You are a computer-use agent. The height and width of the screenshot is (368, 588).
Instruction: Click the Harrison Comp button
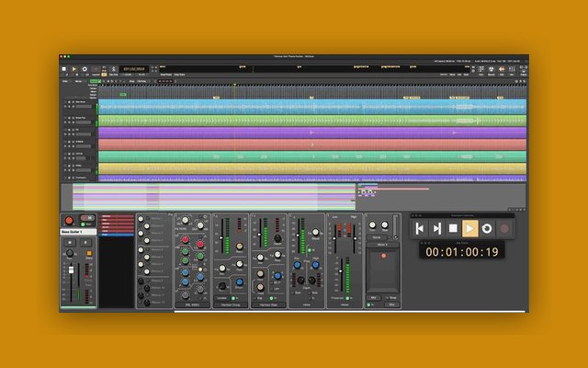pyautogui.click(x=231, y=305)
